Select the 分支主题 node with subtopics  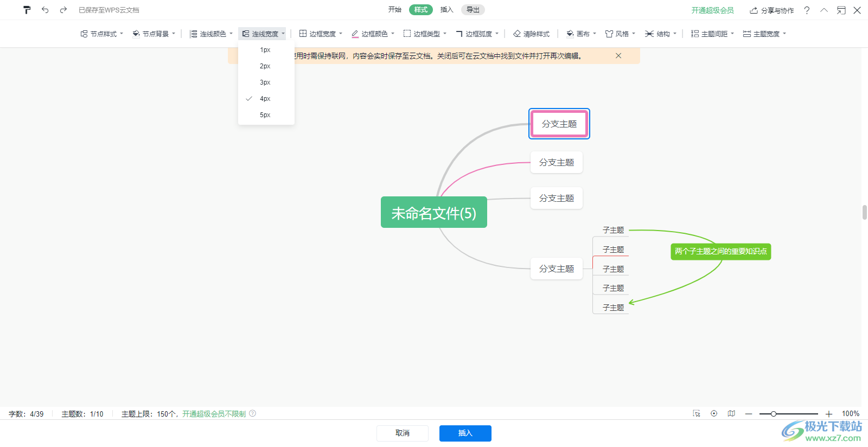557,269
